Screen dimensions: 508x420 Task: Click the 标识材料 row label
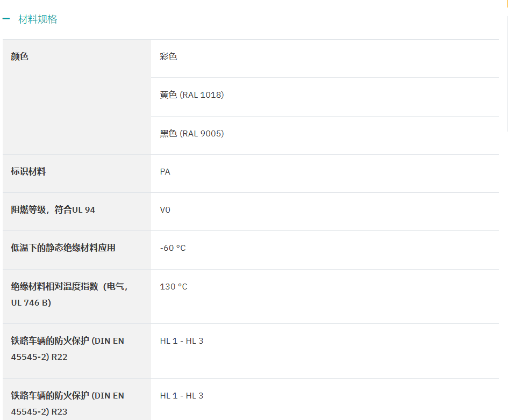28,171
